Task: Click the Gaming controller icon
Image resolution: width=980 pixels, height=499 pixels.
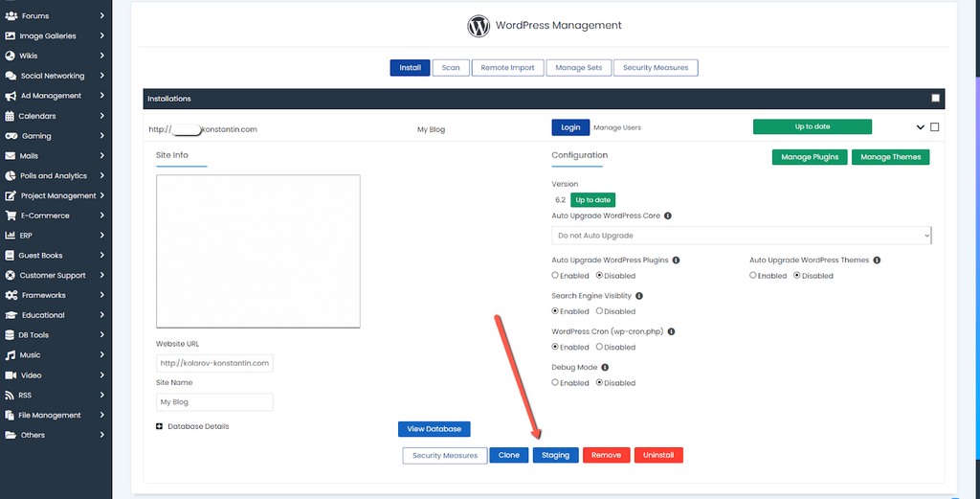Action: click(11, 136)
